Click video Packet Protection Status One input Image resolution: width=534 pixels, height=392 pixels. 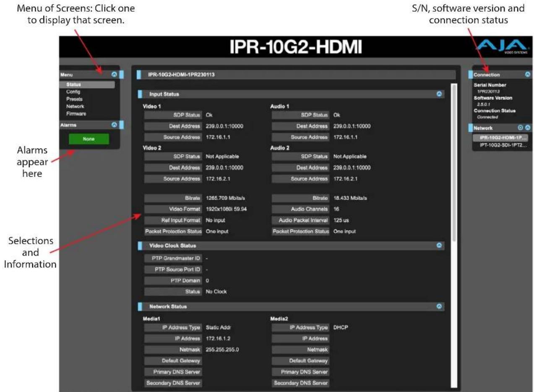(217, 232)
